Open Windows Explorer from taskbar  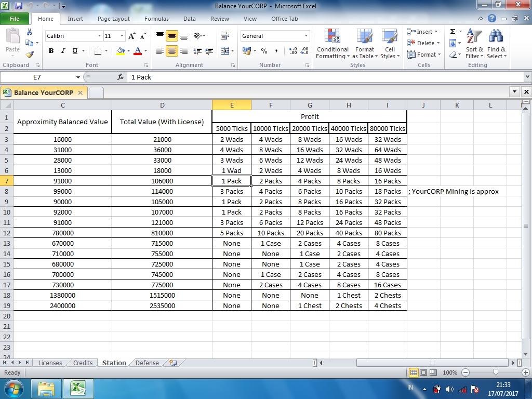click(46, 389)
